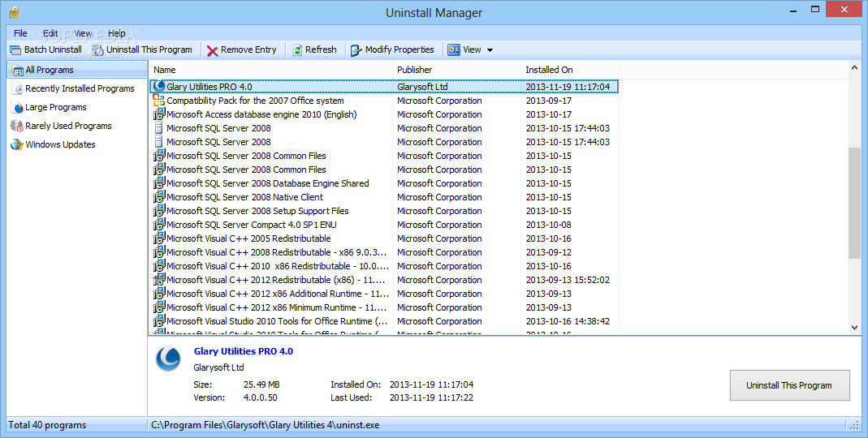The height and width of the screenshot is (438, 868).
Task: Open the Glary Utilities PRO 4.0 blue link
Action: coord(244,351)
